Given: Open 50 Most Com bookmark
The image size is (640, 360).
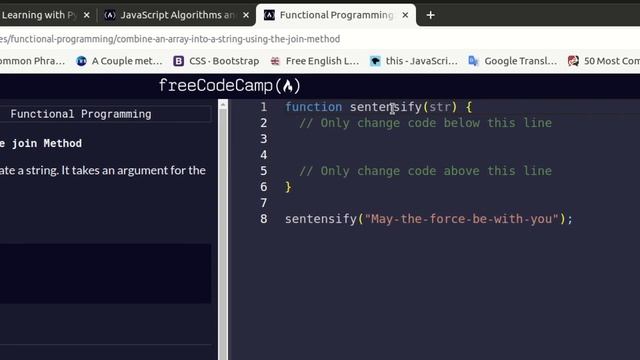Looking at the screenshot, I should click(x=604, y=61).
